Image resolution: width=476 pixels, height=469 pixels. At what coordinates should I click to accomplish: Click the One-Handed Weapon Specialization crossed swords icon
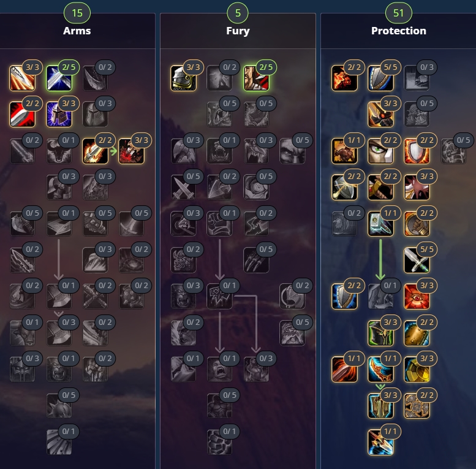(x=417, y=261)
